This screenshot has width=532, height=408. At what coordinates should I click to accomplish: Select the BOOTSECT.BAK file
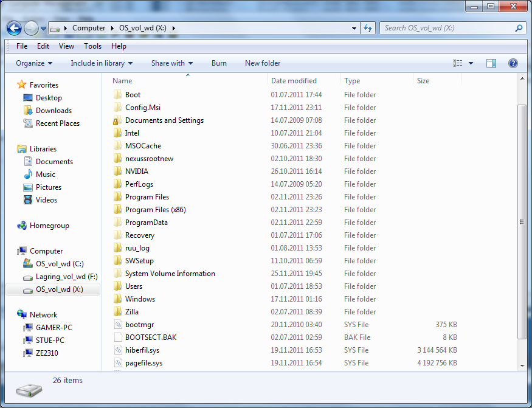pyautogui.click(x=151, y=337)
